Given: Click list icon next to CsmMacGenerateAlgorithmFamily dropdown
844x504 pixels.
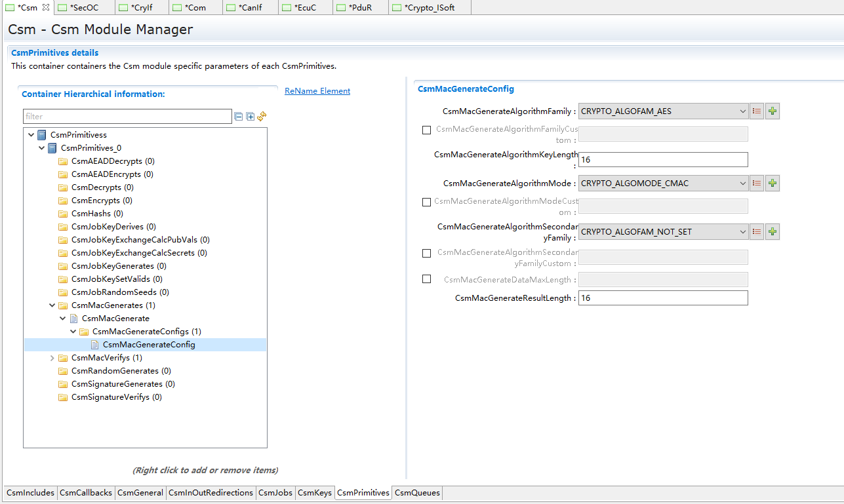Looking at the screenshot, I should [757, 111].
